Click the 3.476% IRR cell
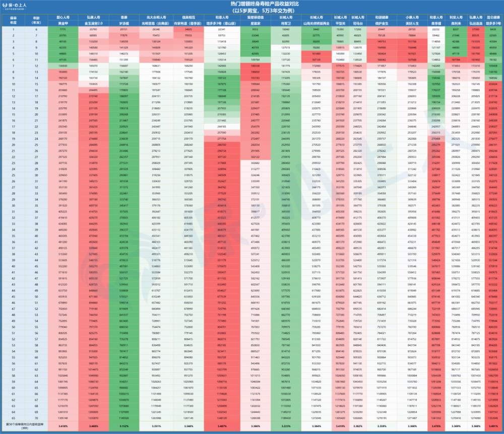This screenshot has width=504, height=434. point(436,426)
